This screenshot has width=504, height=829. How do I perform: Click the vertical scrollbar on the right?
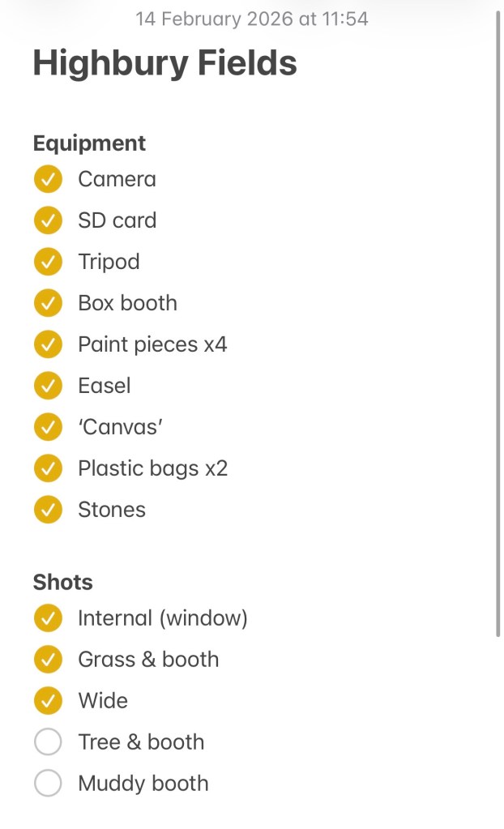tap(498, 324)
